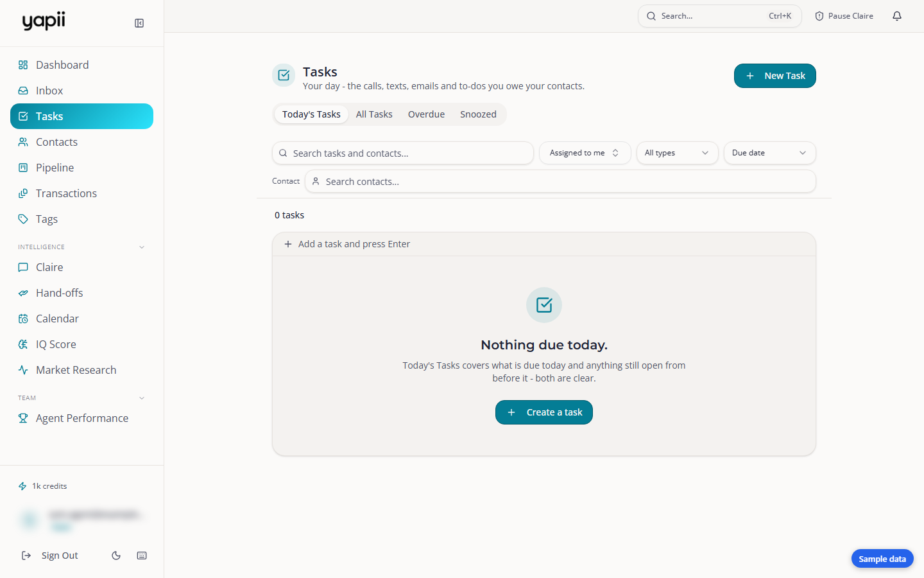Click the Tags label icon
Image resolution: width=924 pixels, height=578 pixels.
pyautogui.click(x=23, y=219)
